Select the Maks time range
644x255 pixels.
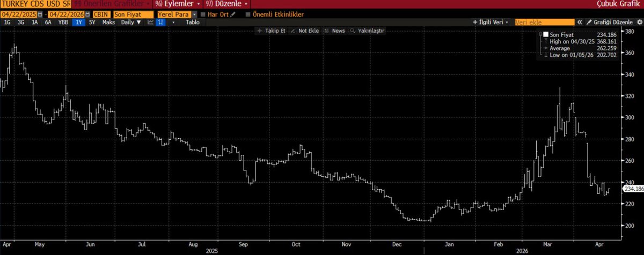pyautogui.click(x=108, y=22)
